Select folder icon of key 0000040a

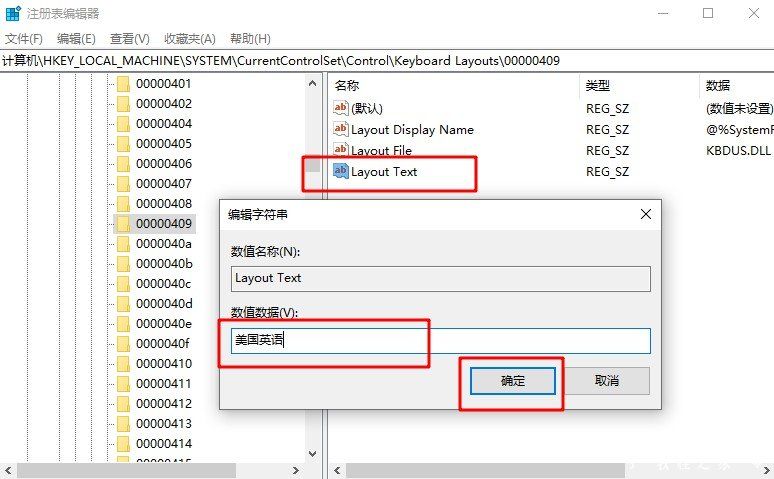(123, 244)
